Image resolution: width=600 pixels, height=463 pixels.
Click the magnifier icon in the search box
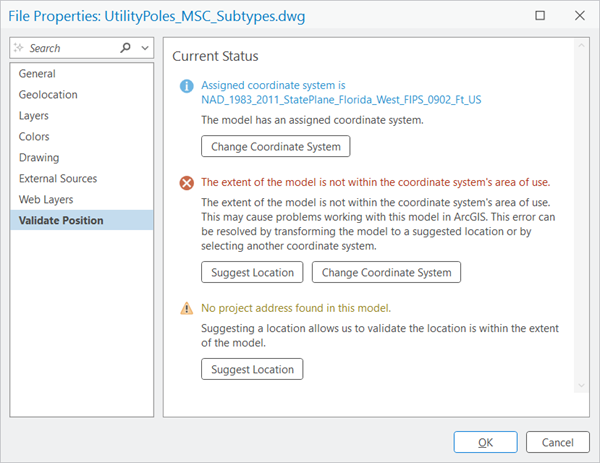click(125, 48)
